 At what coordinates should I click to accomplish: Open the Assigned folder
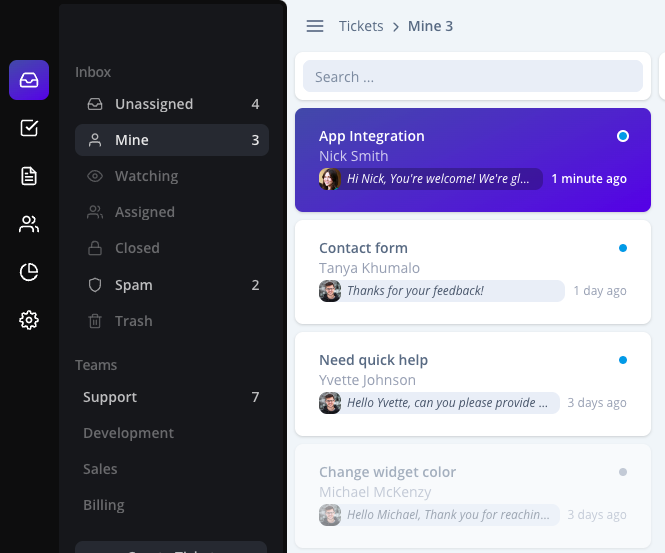[172, 212]
